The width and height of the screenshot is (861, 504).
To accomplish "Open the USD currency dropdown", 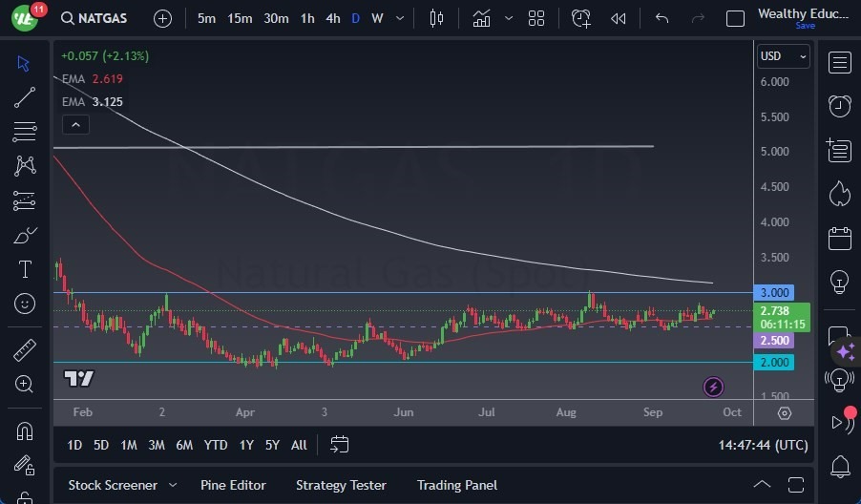I will pos(783,56).
